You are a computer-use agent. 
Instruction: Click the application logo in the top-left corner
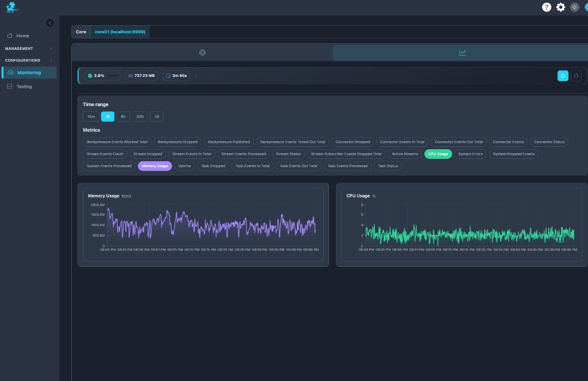tap(12, 7)
